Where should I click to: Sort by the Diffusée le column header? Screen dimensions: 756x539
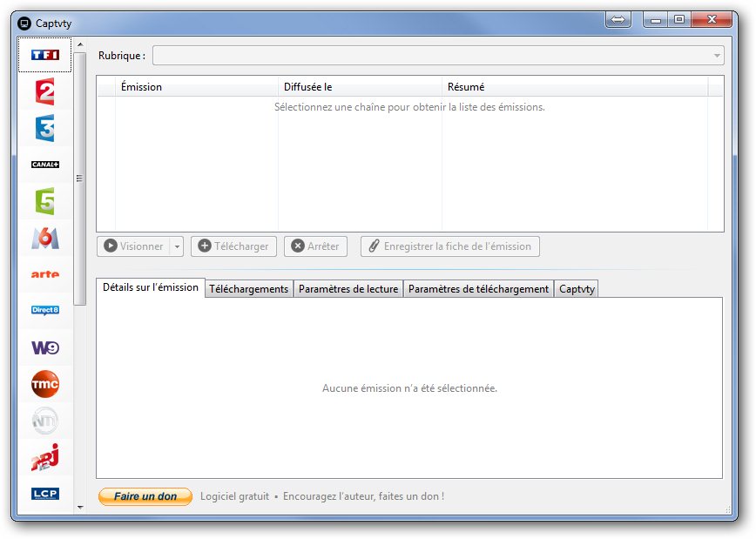click(360, 87)
